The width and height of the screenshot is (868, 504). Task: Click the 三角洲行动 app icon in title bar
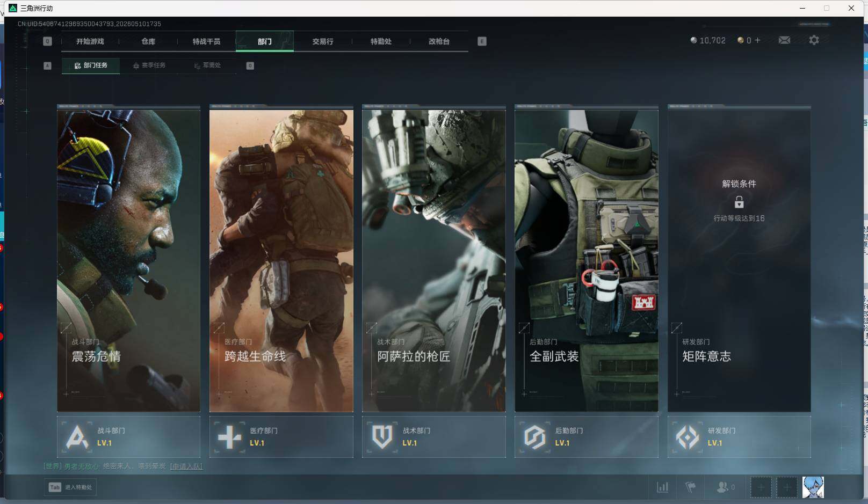pos(13,8)
